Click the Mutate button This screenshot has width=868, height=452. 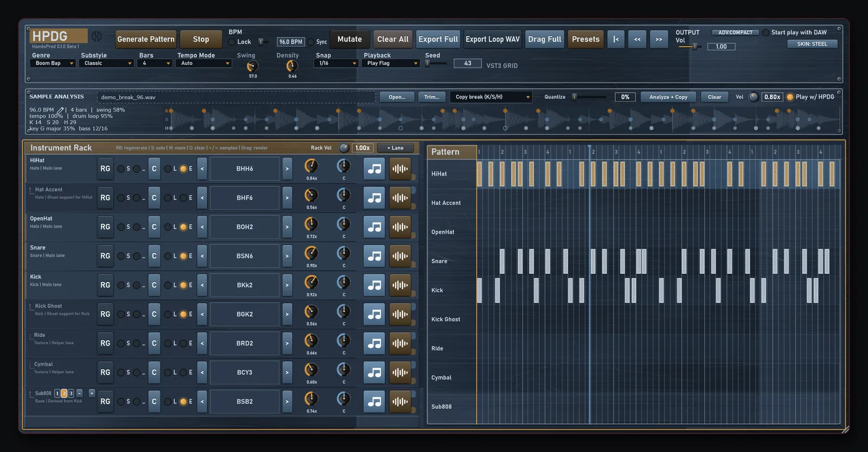349,39
